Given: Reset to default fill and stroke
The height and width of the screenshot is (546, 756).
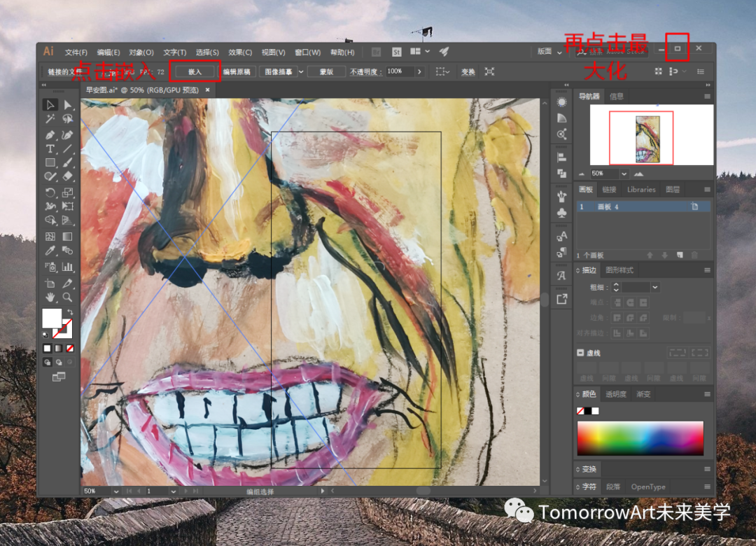Looking at the screenshot, I should (45, 335).
